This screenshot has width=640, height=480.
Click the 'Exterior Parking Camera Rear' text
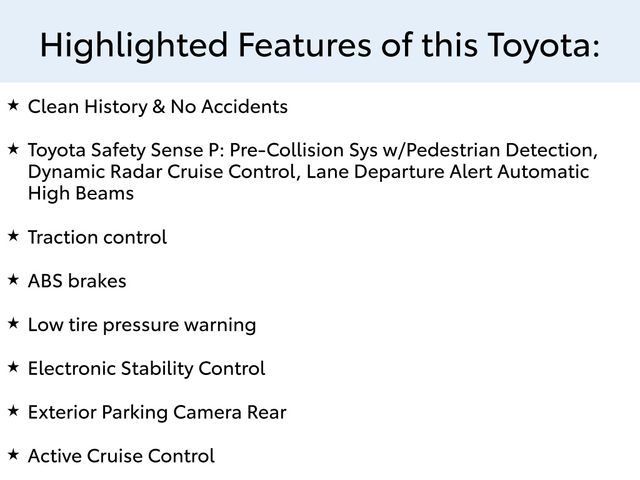157,412
